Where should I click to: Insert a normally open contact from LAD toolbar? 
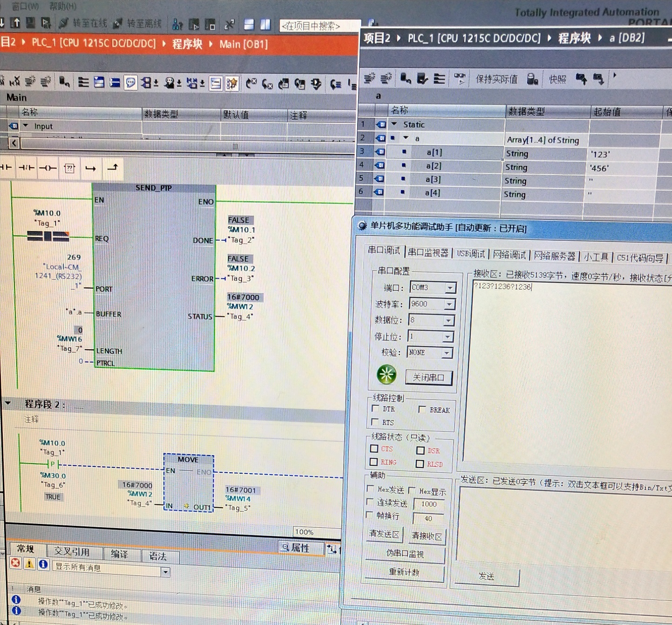(7, 168)
